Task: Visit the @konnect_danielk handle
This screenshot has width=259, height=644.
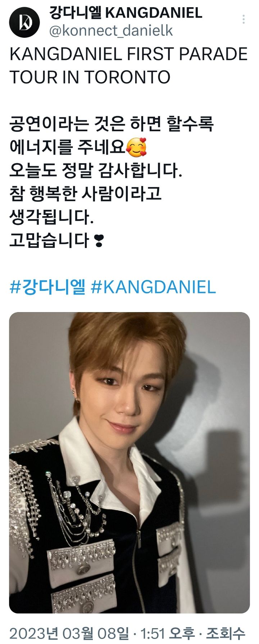Action: click(111, 31)
